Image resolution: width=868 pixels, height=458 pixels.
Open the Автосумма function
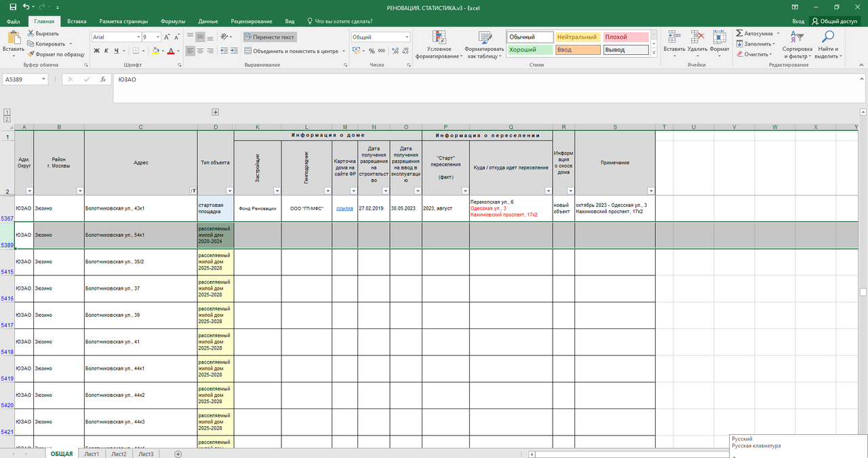pyautogui.click(x=758, y=33)
